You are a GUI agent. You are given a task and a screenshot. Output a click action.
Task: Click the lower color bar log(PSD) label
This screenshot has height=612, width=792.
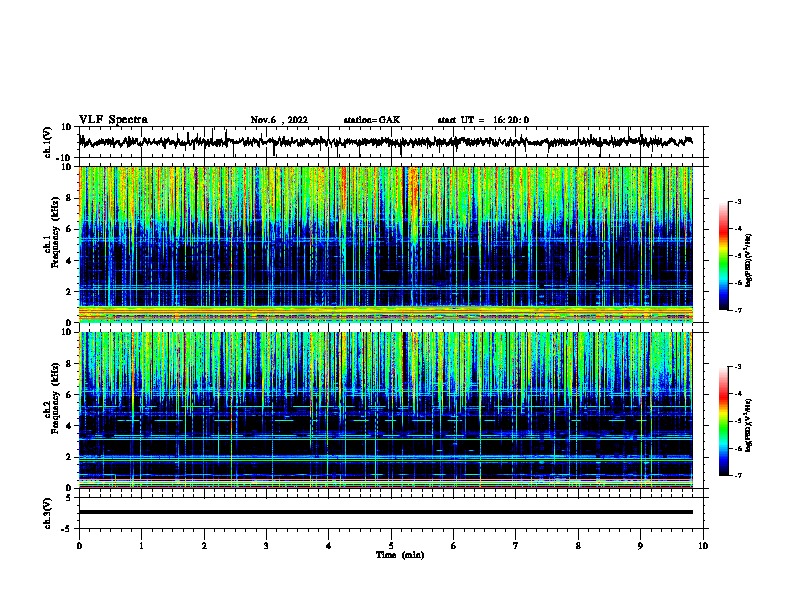[x=749, y=425]
